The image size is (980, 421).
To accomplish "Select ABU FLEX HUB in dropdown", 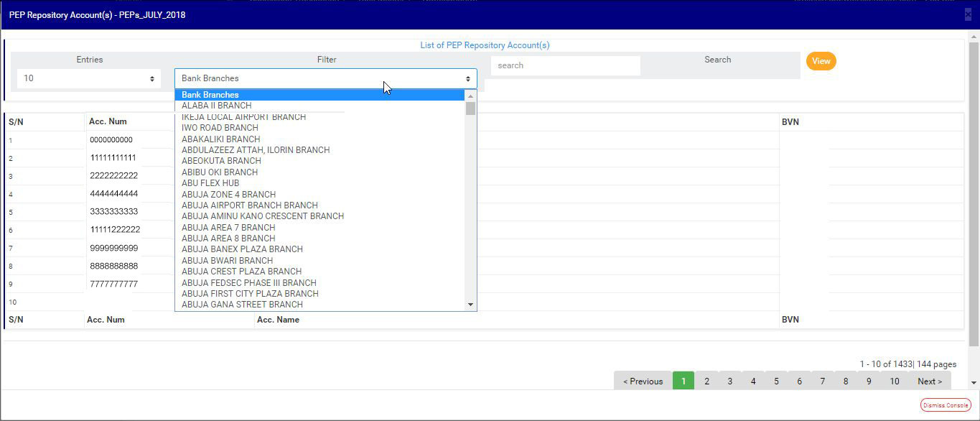I will pos(210,183).
